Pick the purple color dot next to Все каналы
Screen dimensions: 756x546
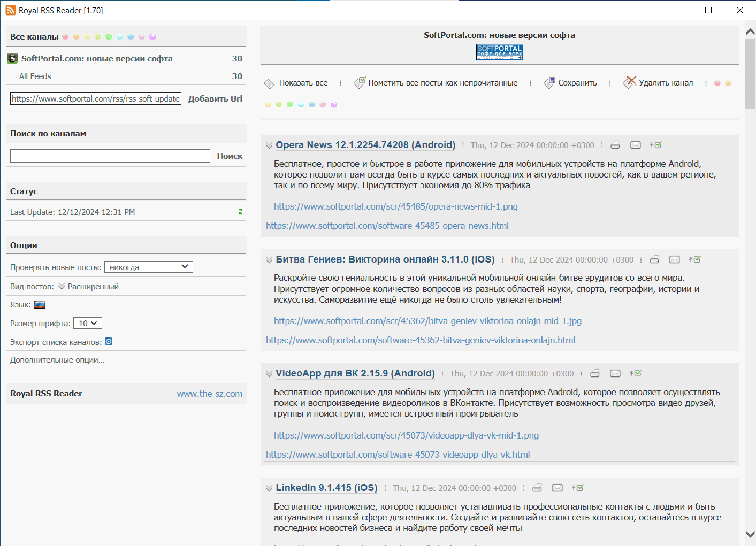pos(152,37)
